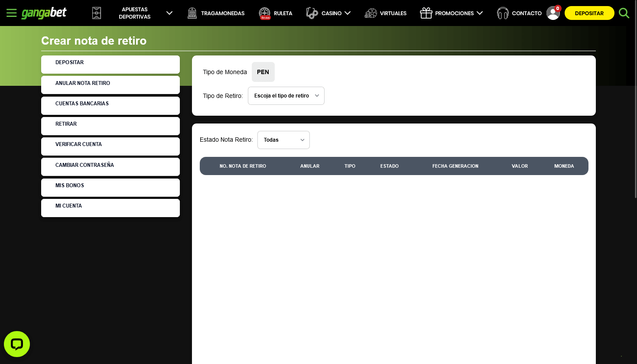Click the green search magnifier icon
The height and width of the screenshot is (364, 637).
pyautogui.click(x=624, y=13)
